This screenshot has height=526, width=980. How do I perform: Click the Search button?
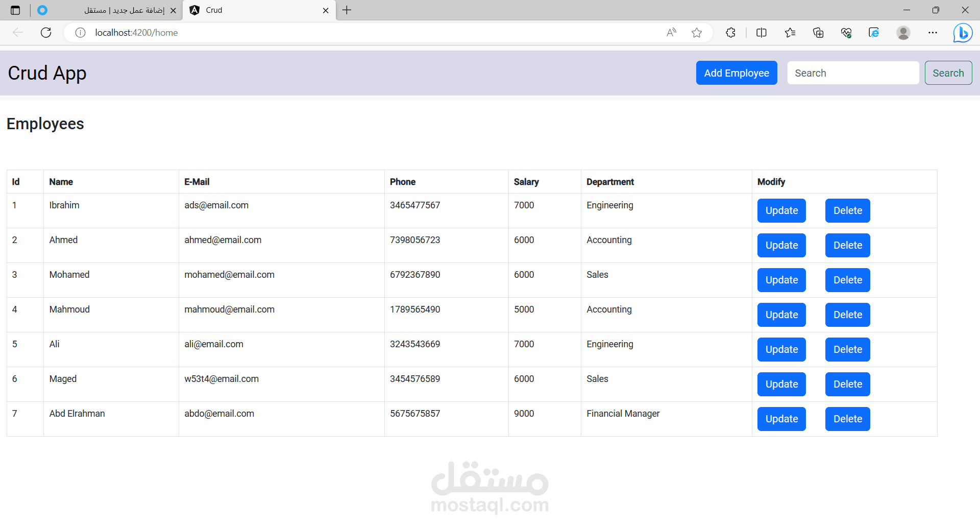[948, 73]
